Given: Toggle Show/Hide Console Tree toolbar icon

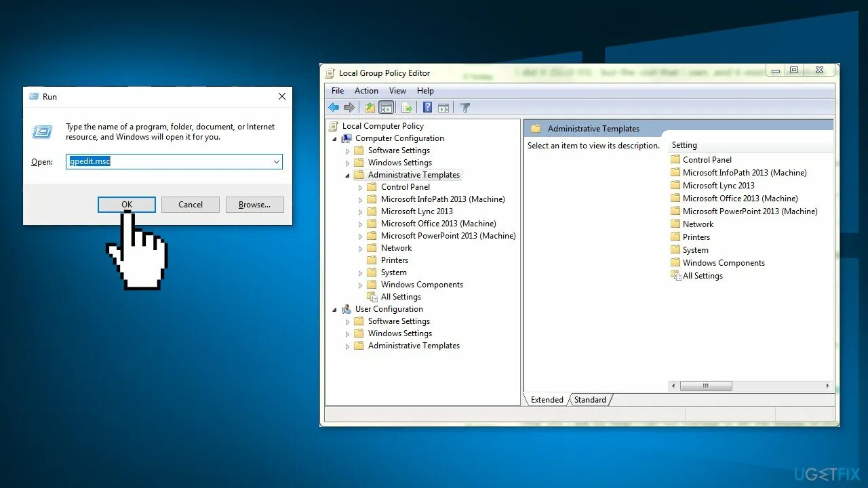Looking at the screenshot, I should 386,107.
